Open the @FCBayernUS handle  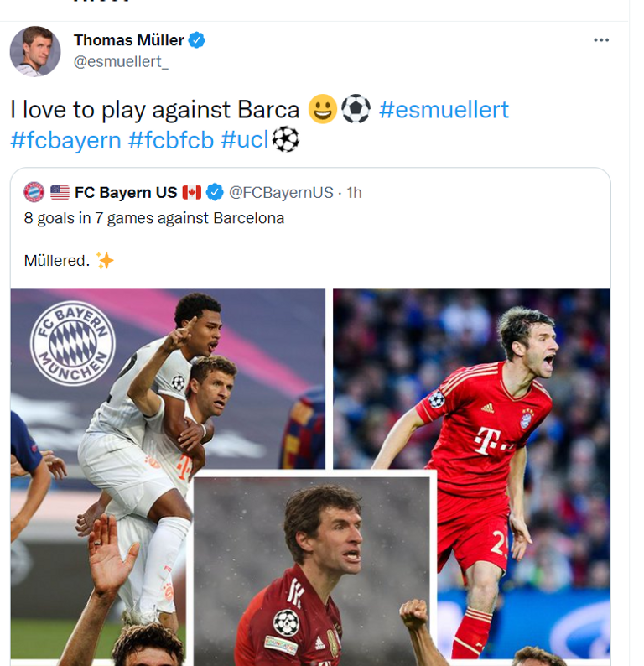[281, 192]
